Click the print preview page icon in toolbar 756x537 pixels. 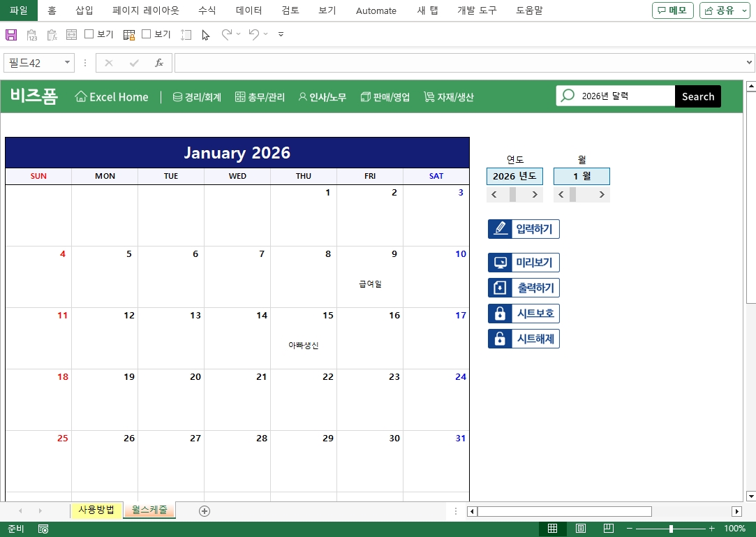pyautogui.click(x=71, y=35)
